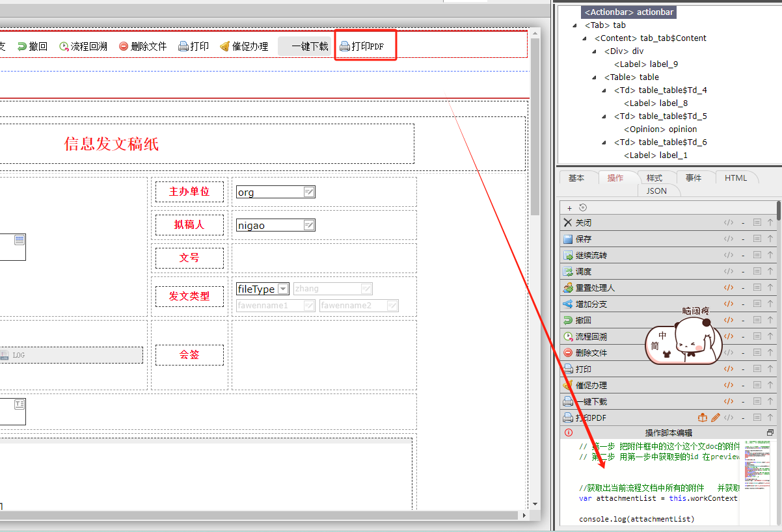Move 调度 operation up with arrow
This screenshot has height=532, width=782.
(770, 271)
